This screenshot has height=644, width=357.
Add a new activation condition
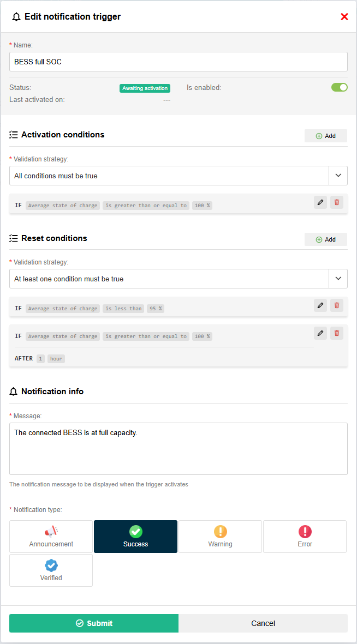pyautogui.click(x=326, y=136)
